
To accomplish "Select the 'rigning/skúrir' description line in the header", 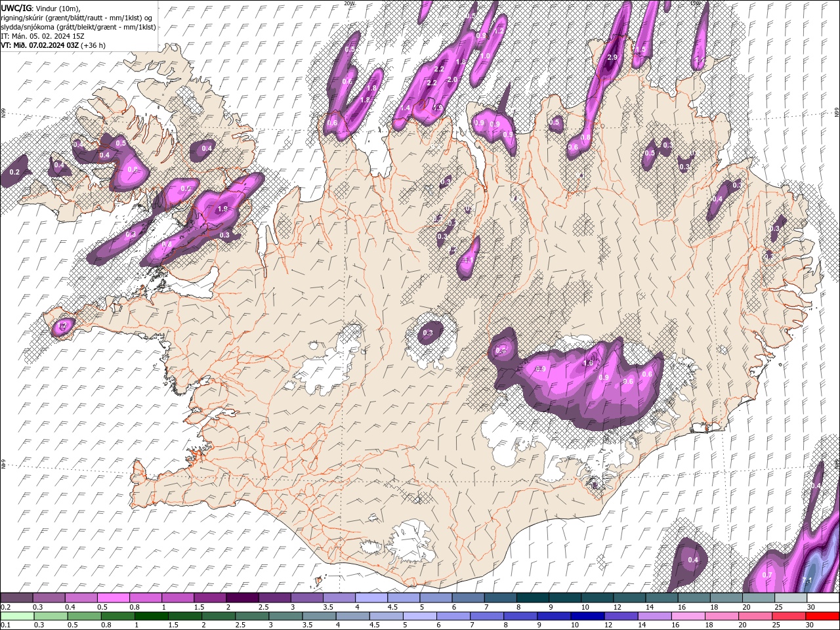I will pos(77,17).
